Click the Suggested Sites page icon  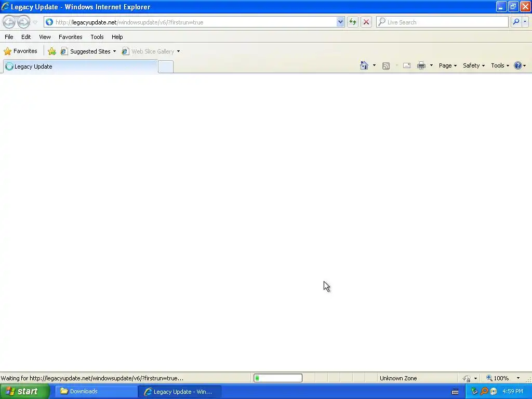pyautogui.click(x=64, y=51)
